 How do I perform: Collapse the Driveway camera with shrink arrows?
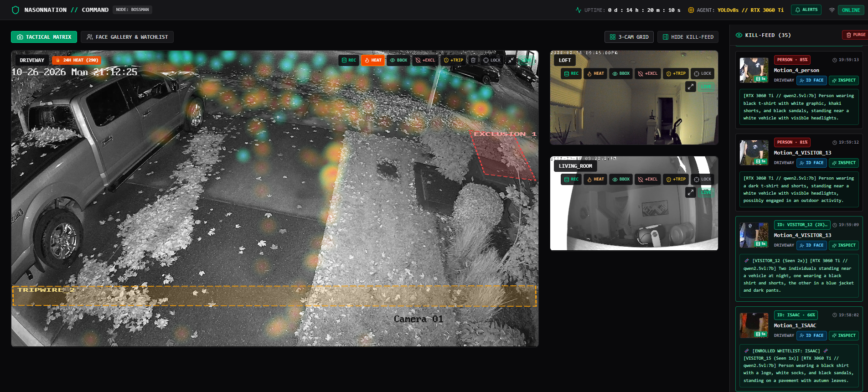(511, 60)
